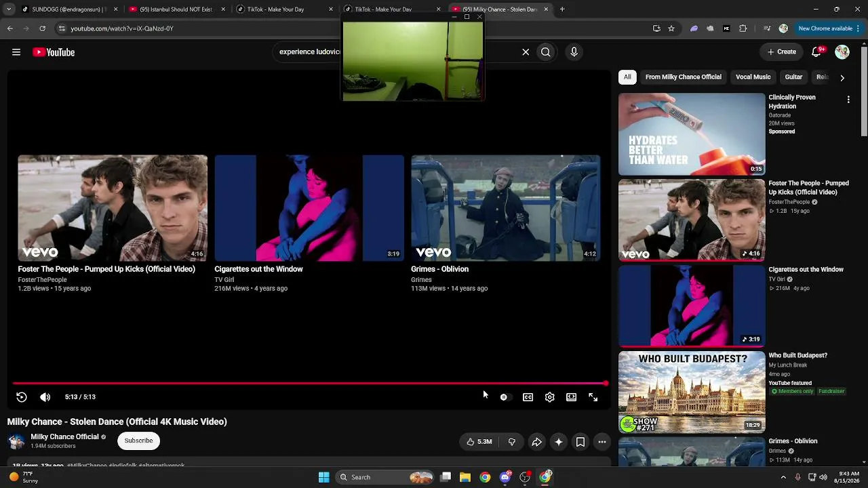Enter full screen mode
This screenshot has height=488, width=868.
[593, 397]
